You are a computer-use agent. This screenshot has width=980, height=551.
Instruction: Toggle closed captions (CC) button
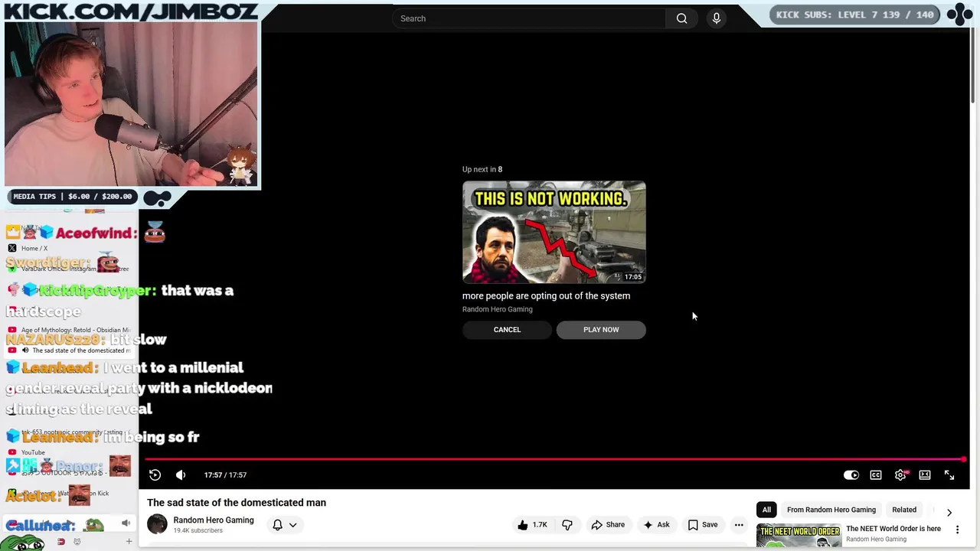876,475
